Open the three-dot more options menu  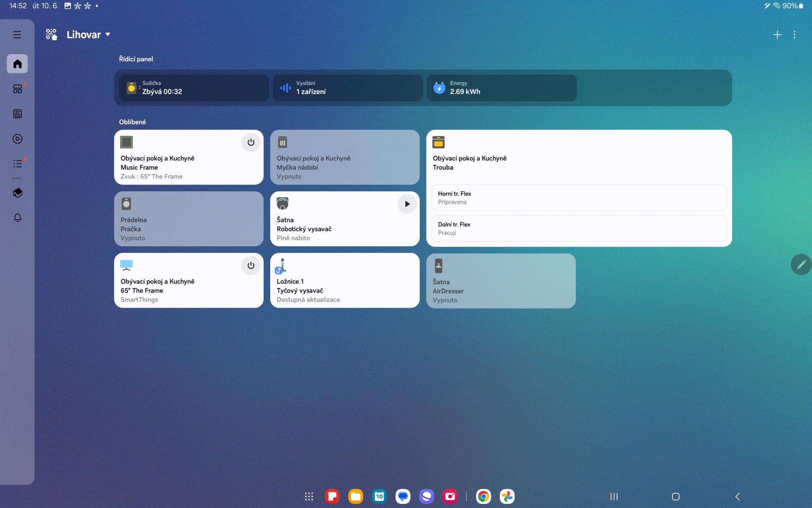click(795, 35)
